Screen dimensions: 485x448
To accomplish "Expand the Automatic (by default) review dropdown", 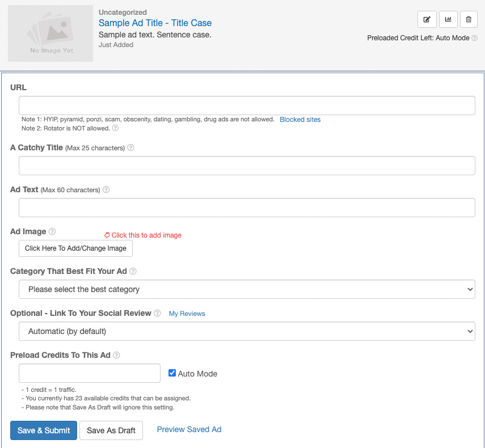I will [x=247, y=331].
